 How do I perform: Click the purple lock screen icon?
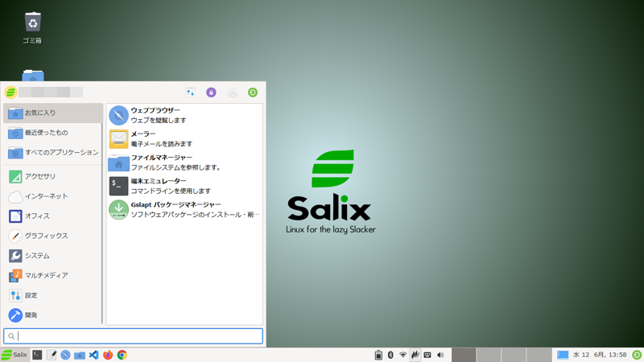point(211,93)
